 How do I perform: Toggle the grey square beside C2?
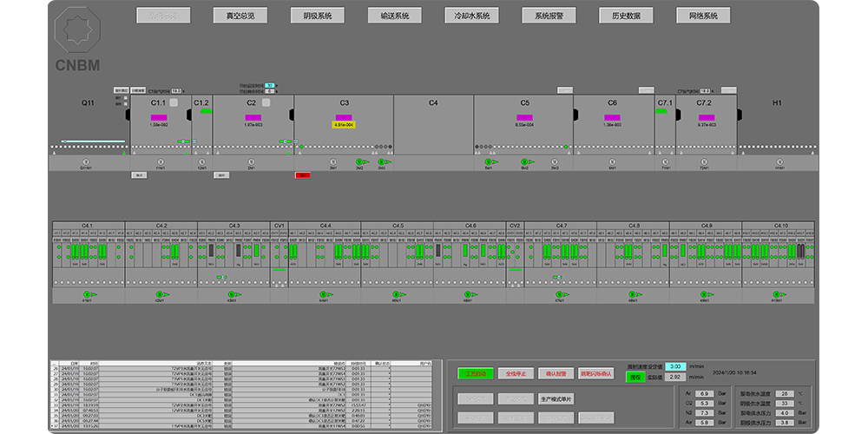coord(266,102)
